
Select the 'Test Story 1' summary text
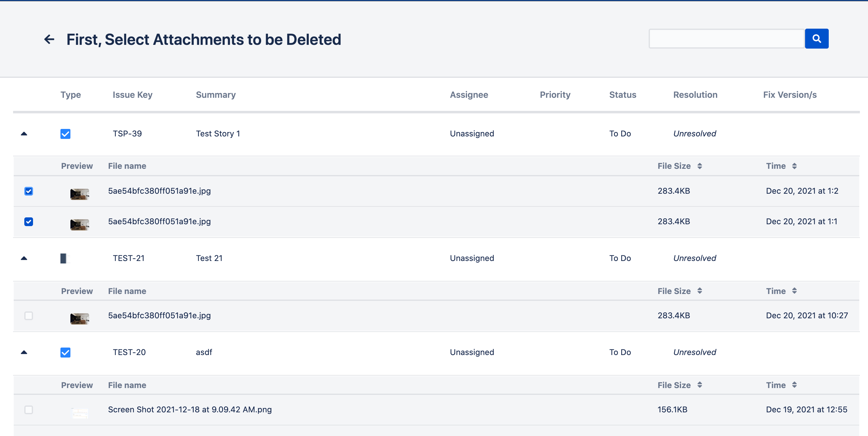point(218,133)
